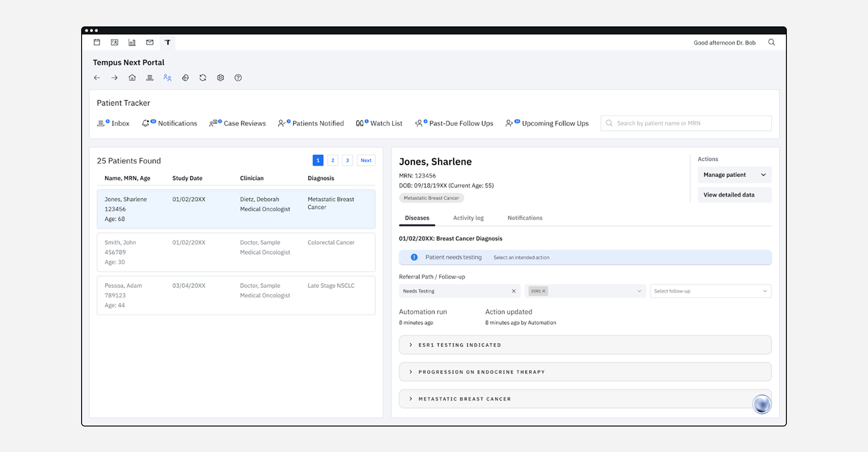
Task: Open the Notifications filter with bell icon
Action: point(170,123)
